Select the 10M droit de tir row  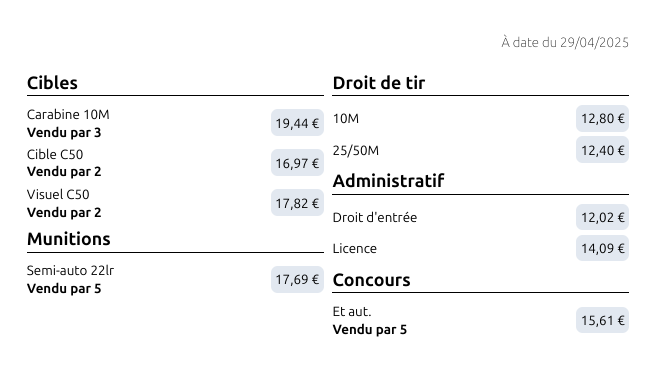(481, 119)
